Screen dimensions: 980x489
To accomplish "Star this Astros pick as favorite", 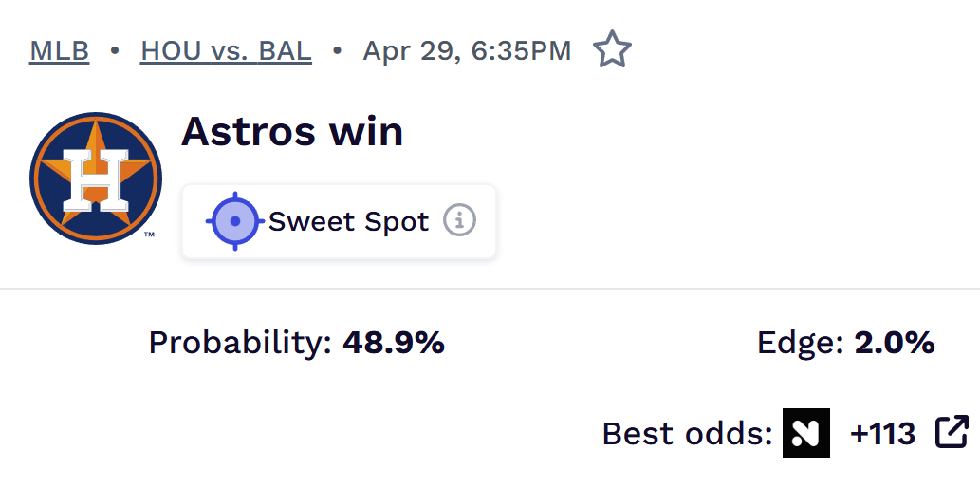I will [x=612, y=50].
